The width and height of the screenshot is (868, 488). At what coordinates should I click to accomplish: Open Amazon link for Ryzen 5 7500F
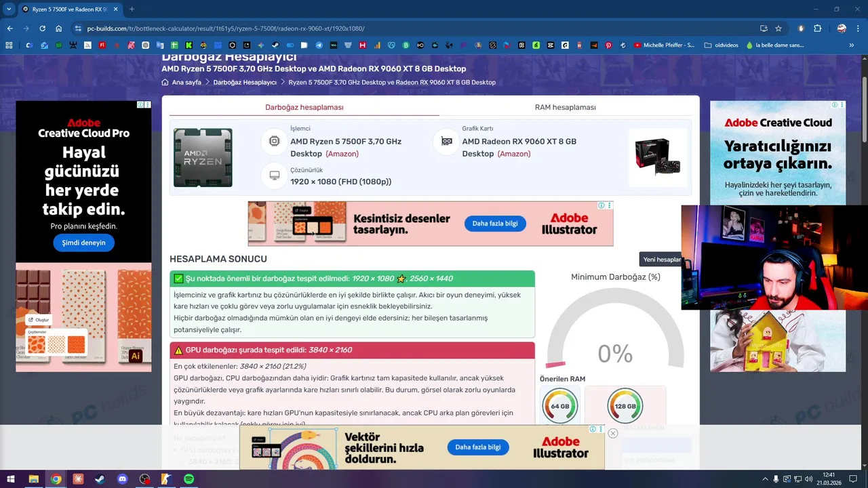[x=342, y=154]
